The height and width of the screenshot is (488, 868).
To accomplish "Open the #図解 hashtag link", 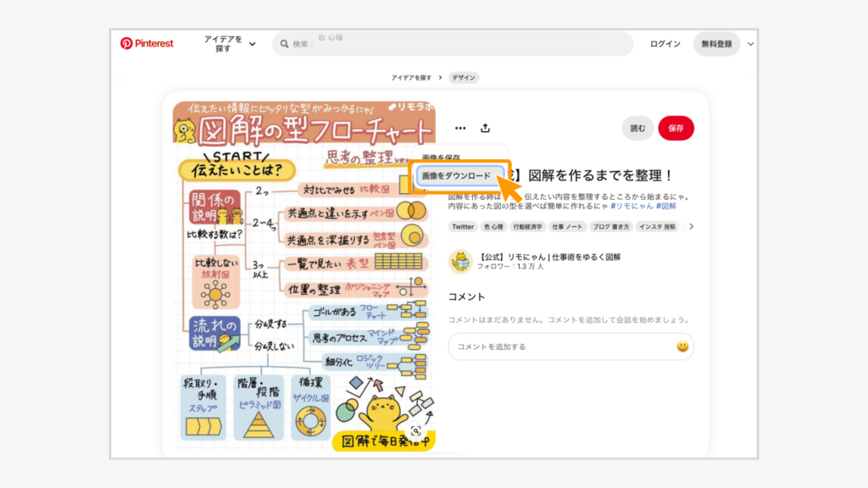I will 666,206.
